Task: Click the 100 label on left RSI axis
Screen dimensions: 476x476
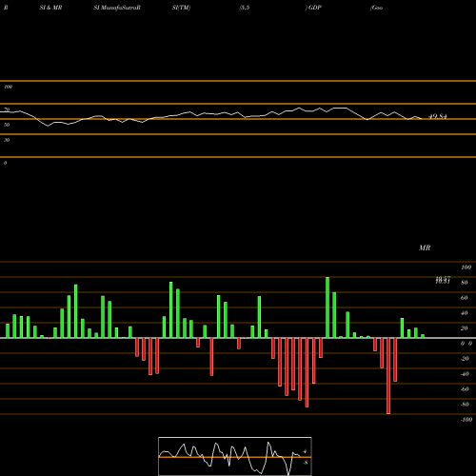Action: (8, 87)
